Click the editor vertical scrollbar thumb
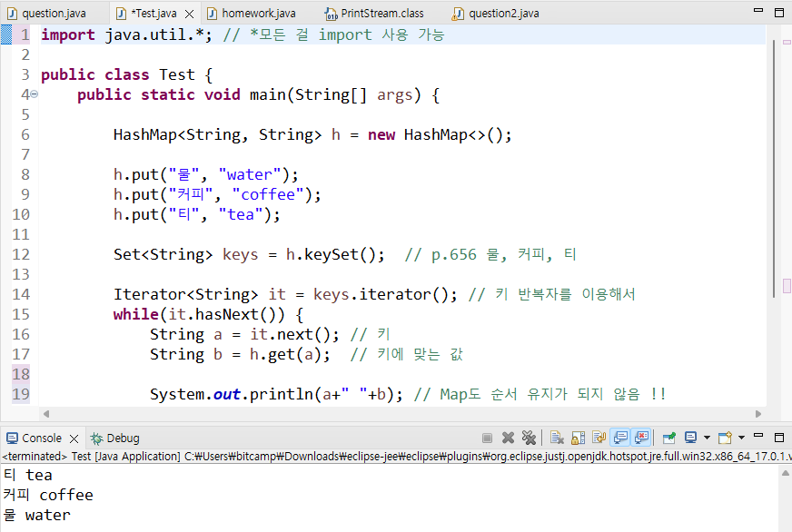This screenshot has width=792, height=532. coord(773,169)
